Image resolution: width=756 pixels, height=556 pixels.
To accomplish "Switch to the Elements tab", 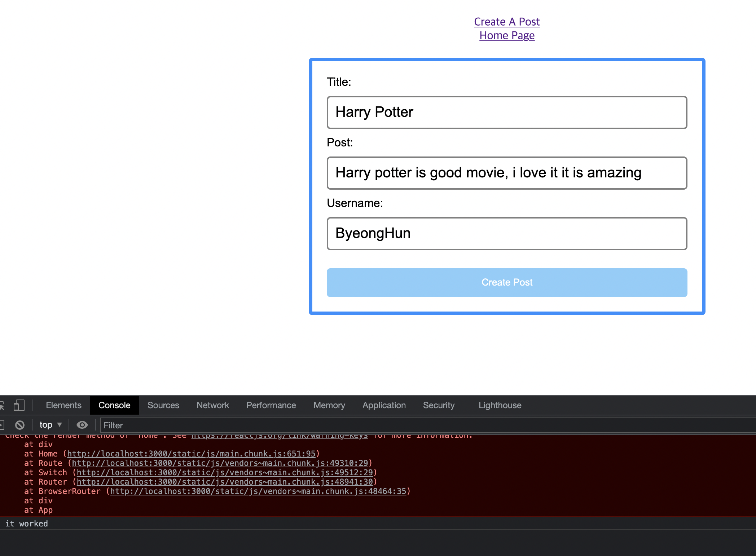I will [x=63, y=405].
